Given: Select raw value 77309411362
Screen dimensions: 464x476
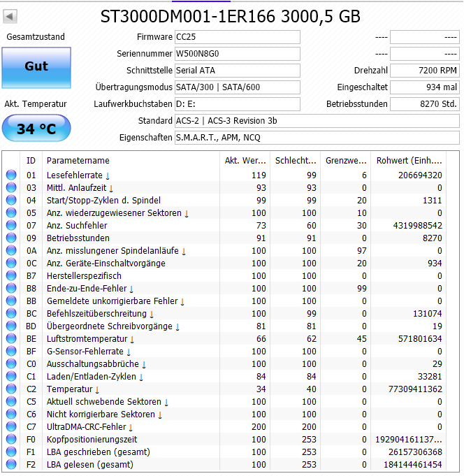Looking at the screenshot, I should point(415,389).
